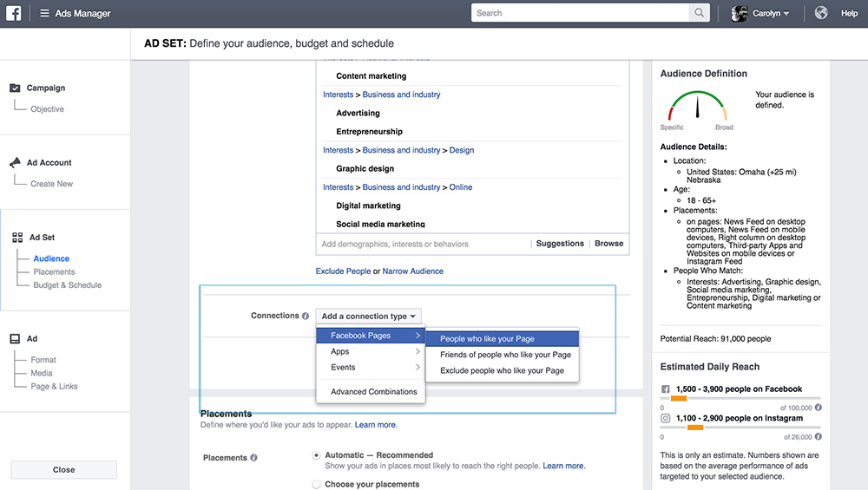The height and width of the screenshot is (490, 868).
Task: Open Placements in sidebar
Action: click(54, 271)
